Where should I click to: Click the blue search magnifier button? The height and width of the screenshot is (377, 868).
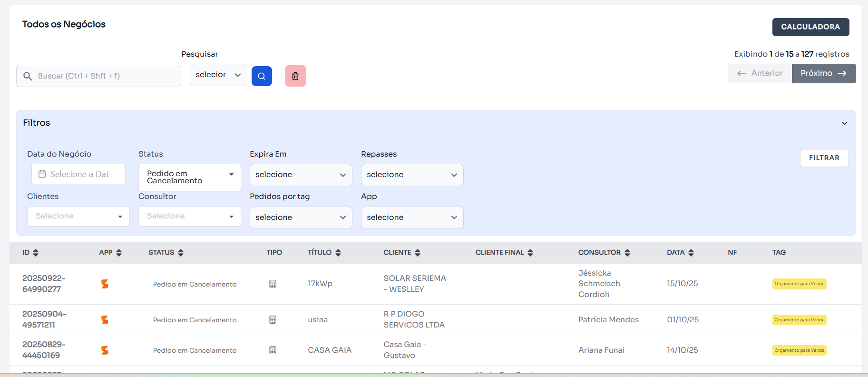[x=262, y=76]
